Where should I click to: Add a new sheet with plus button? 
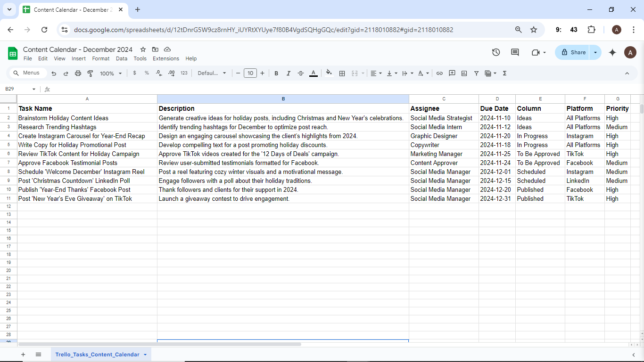click(x=23, y=354)
